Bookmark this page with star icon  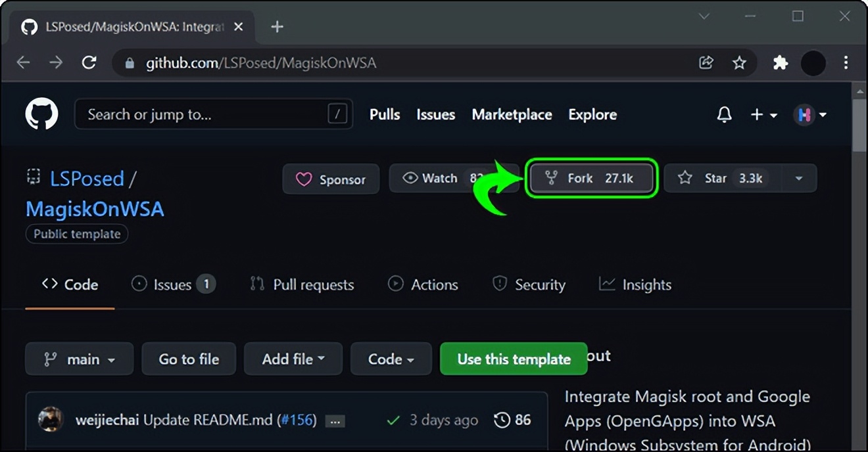click(x=739, y=63)
